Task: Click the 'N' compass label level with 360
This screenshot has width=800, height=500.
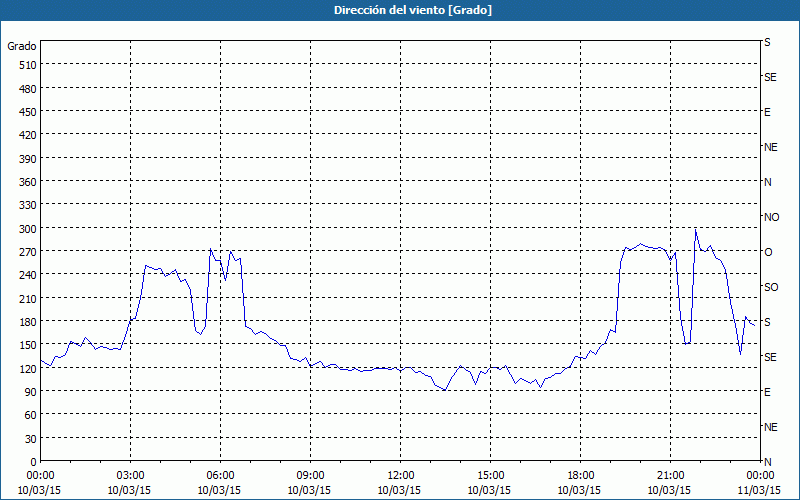Action: (x=767, y=182)
